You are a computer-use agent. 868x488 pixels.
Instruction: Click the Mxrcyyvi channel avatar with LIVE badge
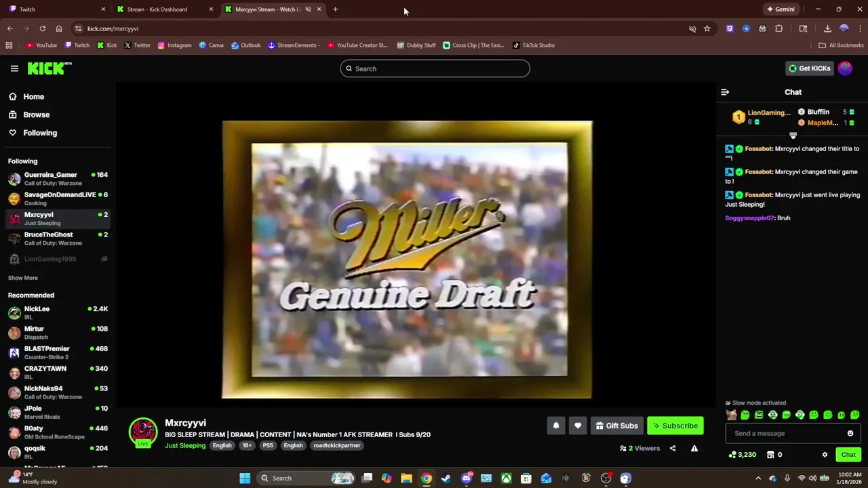(x=143, y=433)
